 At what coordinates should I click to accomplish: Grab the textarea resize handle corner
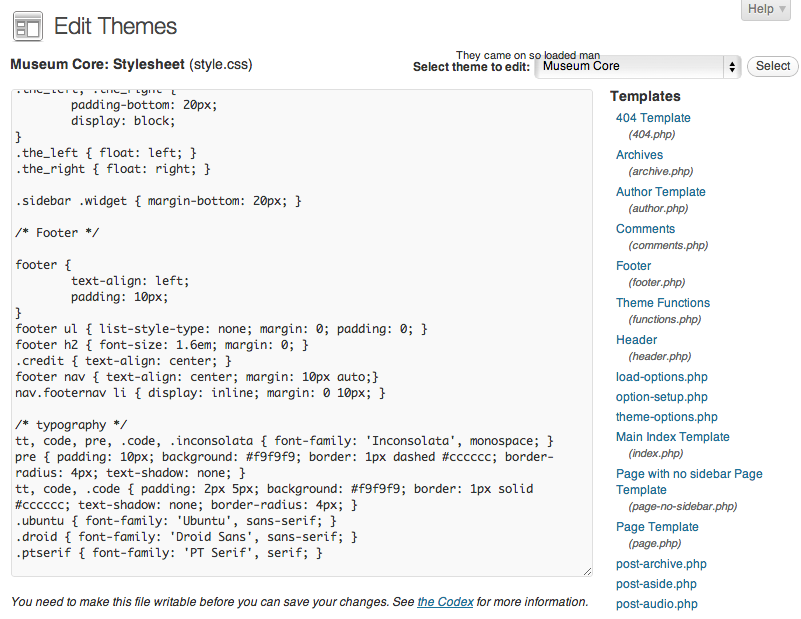click(x=587, y=572)
